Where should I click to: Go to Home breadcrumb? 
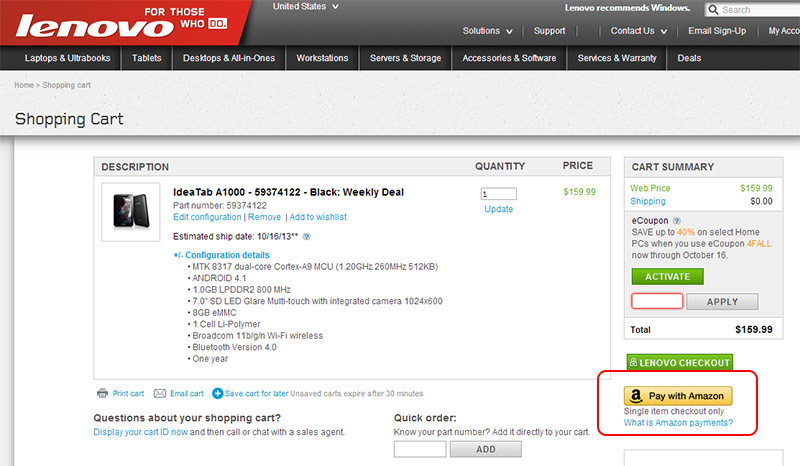tap(24, 85)
